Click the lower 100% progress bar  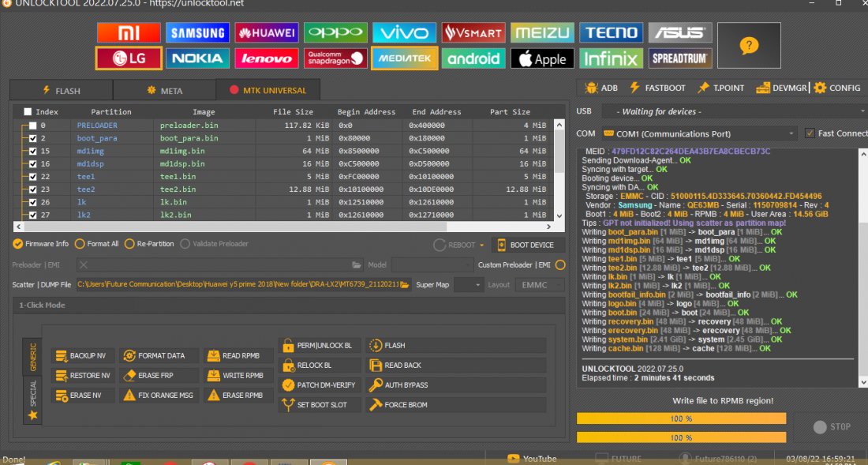[682, 437]
